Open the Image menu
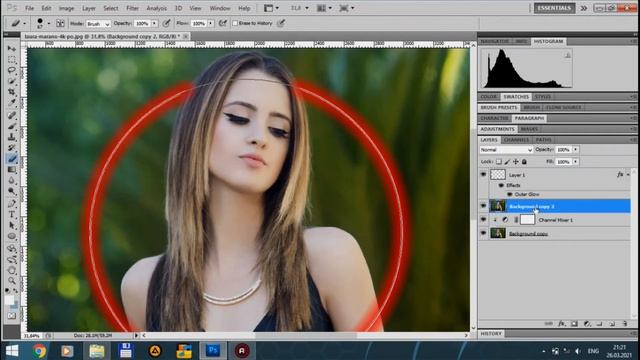The height and width of the screenshot is (360, 640). (66, 8)
